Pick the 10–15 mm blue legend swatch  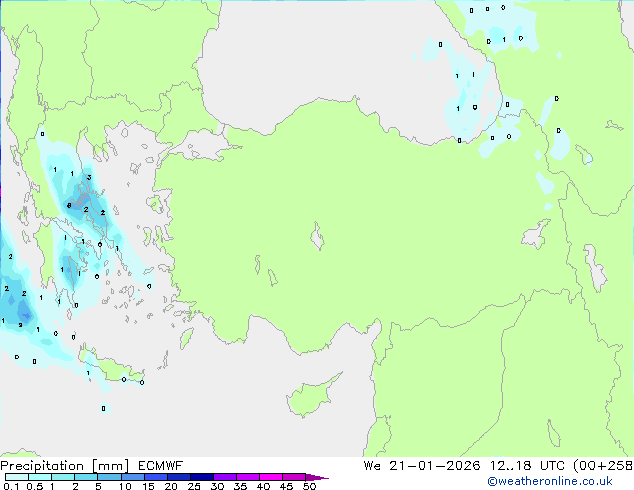pyautogui.click(x=133, y=477)
